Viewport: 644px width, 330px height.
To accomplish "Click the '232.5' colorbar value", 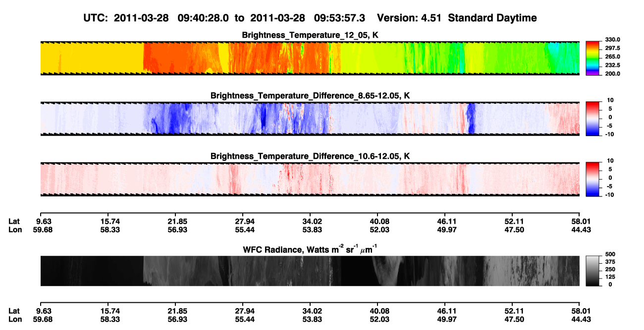I will (x=612, y=65).
